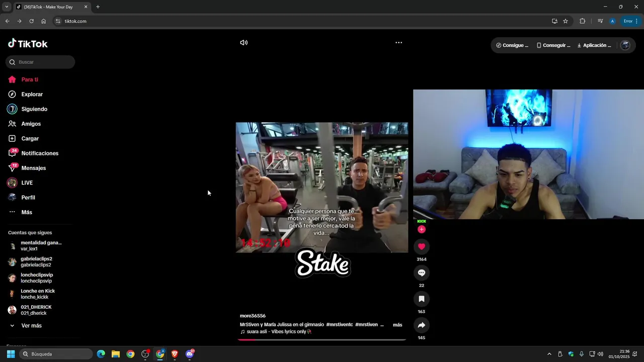Click the TikTok logo

pos(28,44)
